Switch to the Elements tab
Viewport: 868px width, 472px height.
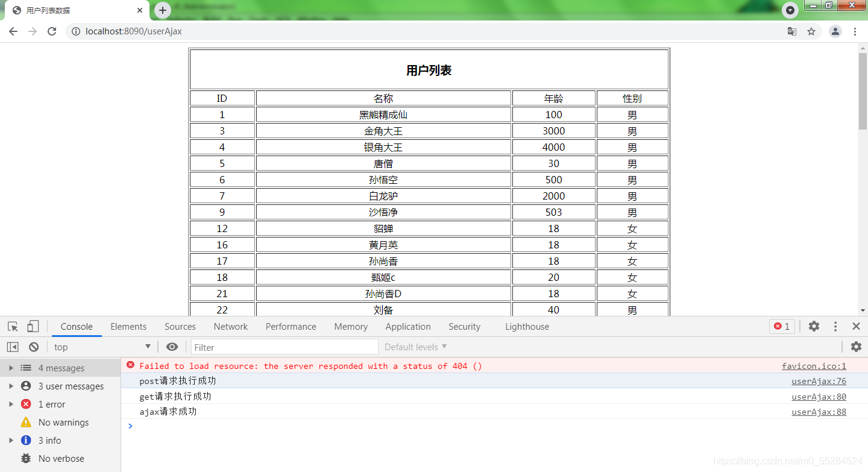point(128,326)
